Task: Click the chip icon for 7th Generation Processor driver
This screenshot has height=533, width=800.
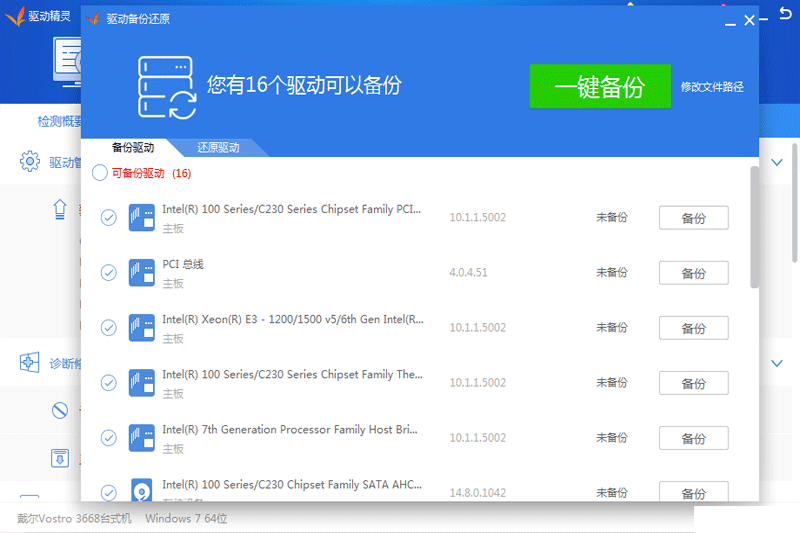Action: (141, 437)
